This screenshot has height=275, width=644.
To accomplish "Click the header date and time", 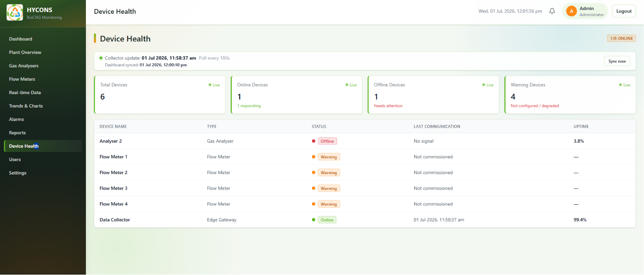I will [x=510, y=11].
